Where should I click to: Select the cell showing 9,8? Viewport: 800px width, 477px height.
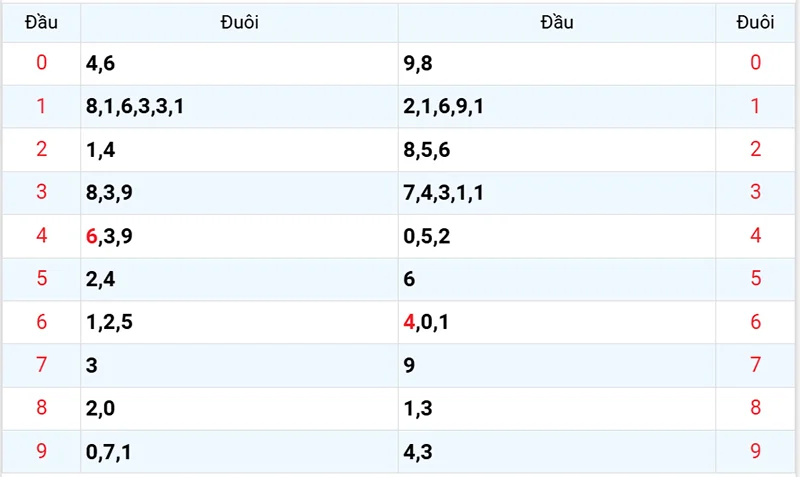(x=418, y=64)
